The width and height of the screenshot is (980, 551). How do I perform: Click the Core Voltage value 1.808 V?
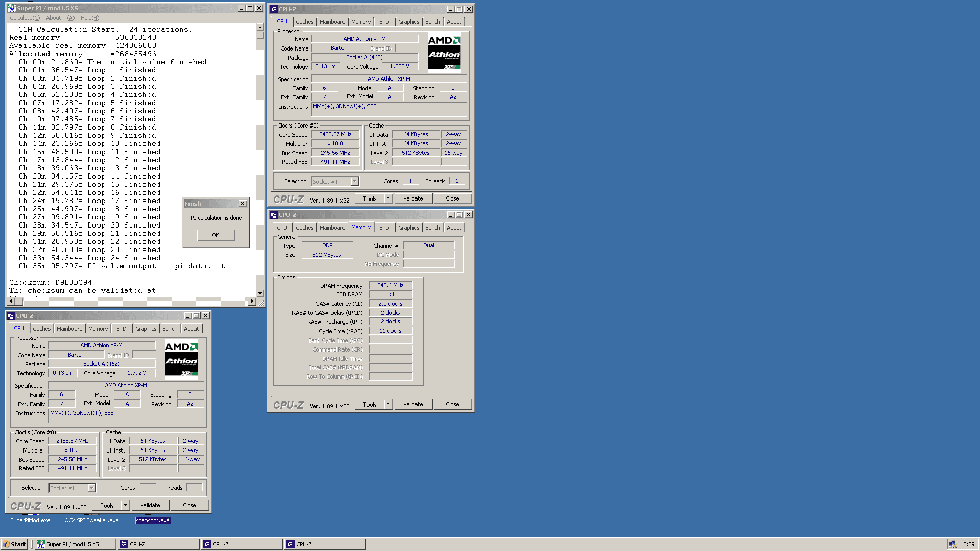pos(400,66)
